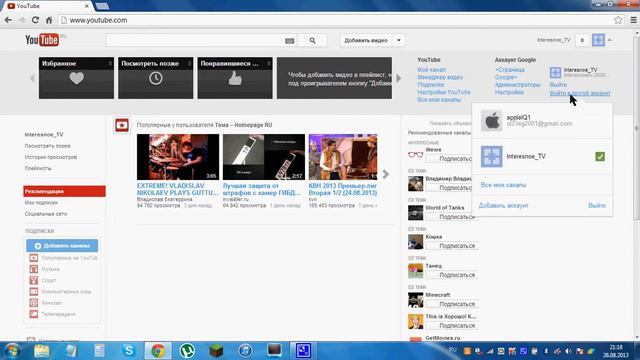Open Мои подписки in the sidebar
640x360 pixels.
41,202
